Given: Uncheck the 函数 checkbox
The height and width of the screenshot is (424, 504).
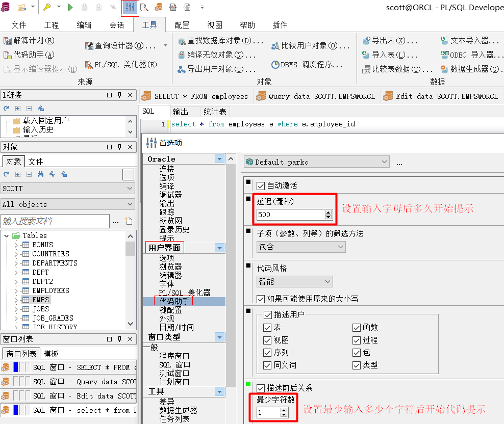Looking at the screenshot, I should 357,328.
